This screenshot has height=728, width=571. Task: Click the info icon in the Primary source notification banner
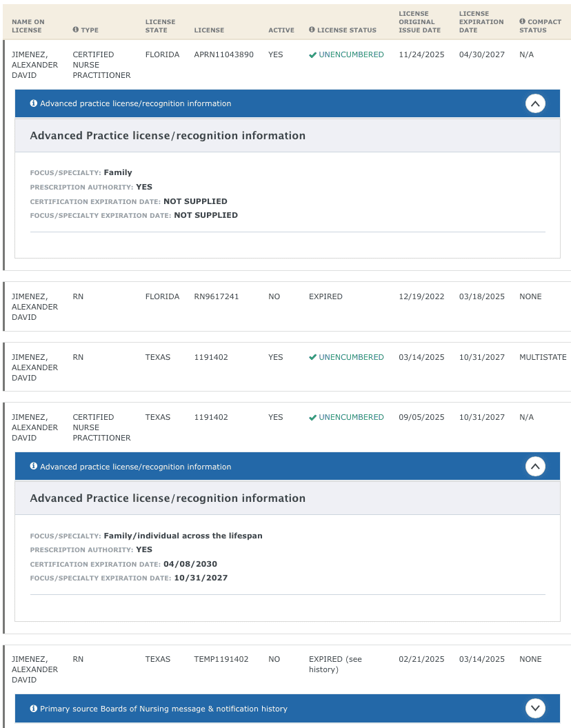[33, 708]
